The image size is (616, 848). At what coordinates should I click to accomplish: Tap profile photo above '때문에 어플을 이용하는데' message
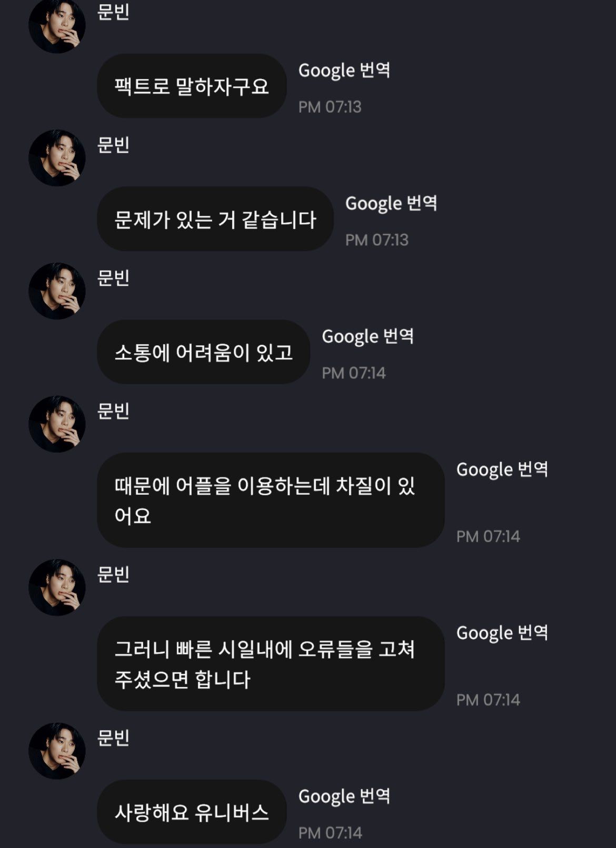pyautogui.click(x=57, y=424)
